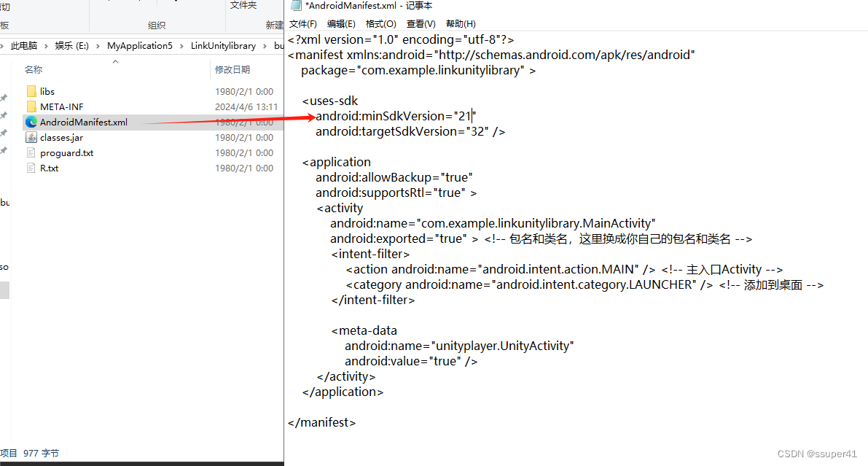Click the android:supportsRtl="true" line
Image resolution: width=868 pixels, height=466 pixels.
click(x=396, y=193)
